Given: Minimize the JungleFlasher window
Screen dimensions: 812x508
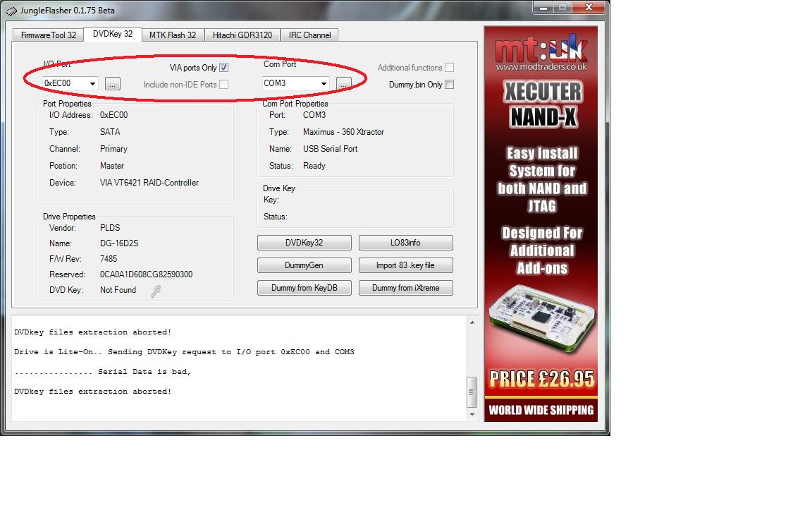Looking at the screenshot, I should point(543,7).
